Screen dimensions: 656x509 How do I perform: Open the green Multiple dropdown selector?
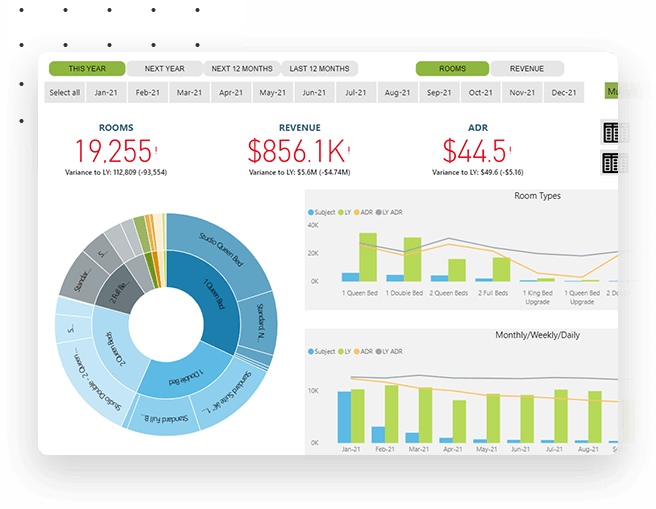click(x=612, y=91)
